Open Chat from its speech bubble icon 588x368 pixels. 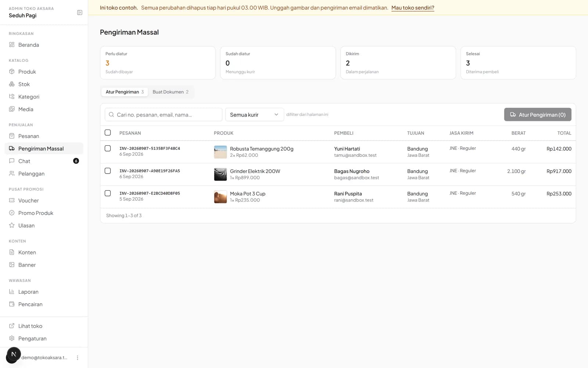tap(12, 161)
